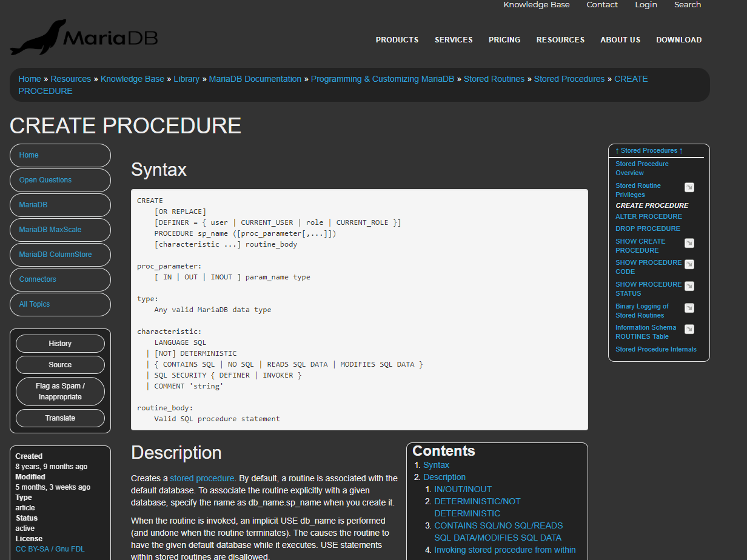Open external link icon for SHOW PROCEDURE STATUS
The width and height of the screenshot is (747, 560).
coord(689,285)
